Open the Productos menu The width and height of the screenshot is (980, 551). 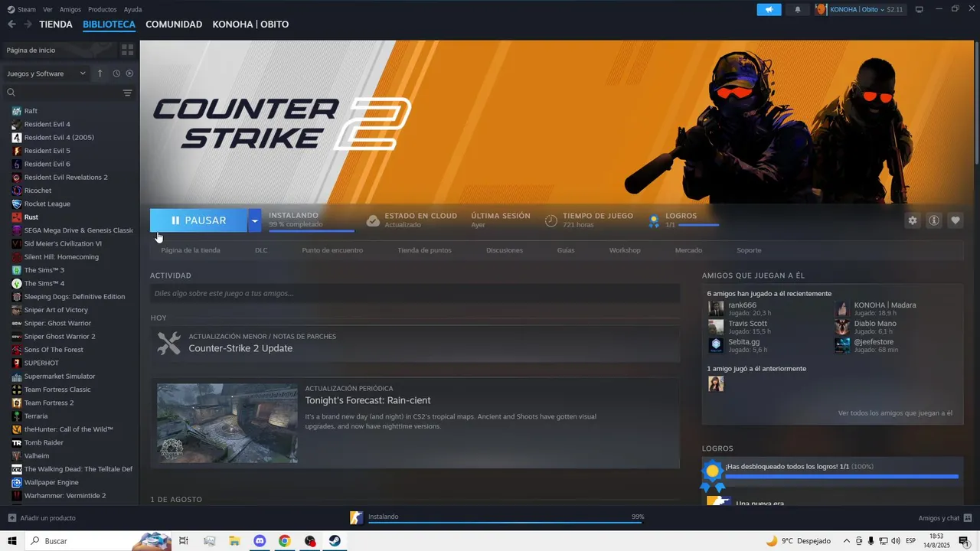point(103,9)
